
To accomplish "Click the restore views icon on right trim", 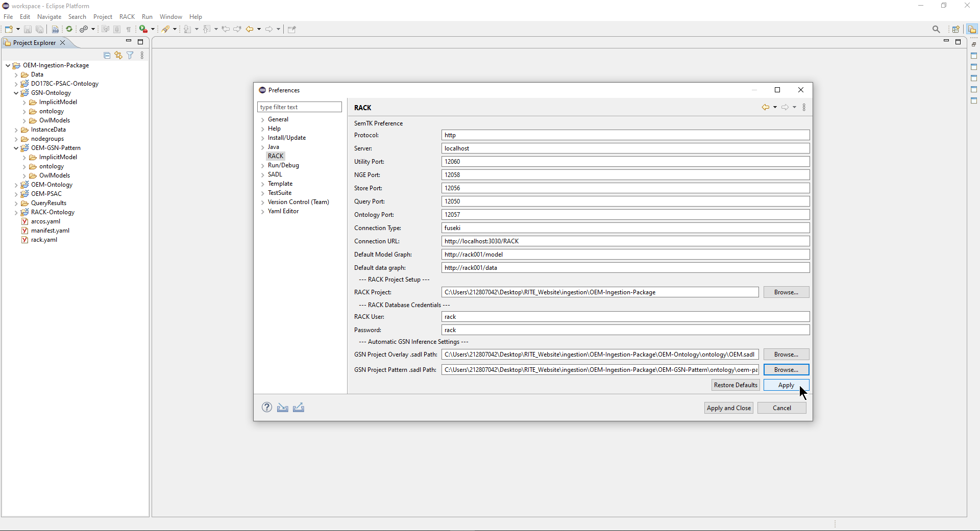I will click(x=974, y=44).
